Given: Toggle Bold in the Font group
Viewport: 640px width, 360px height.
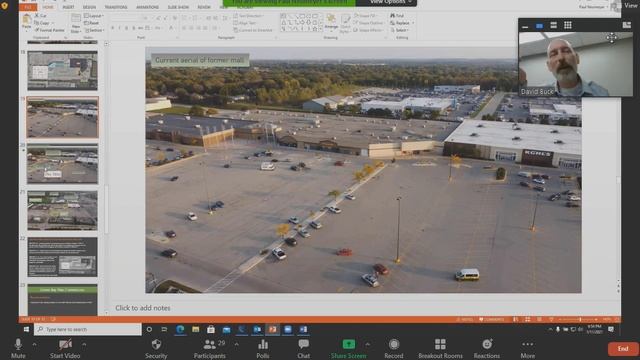Looking at the screenshot, I should [x=113, y=28].
